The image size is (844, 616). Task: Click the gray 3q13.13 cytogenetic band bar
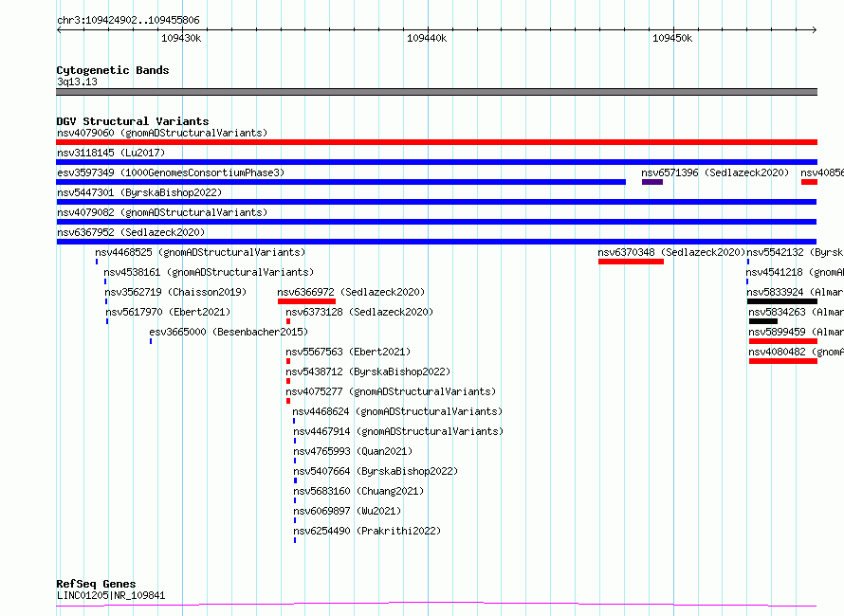(x=436, y=92)
